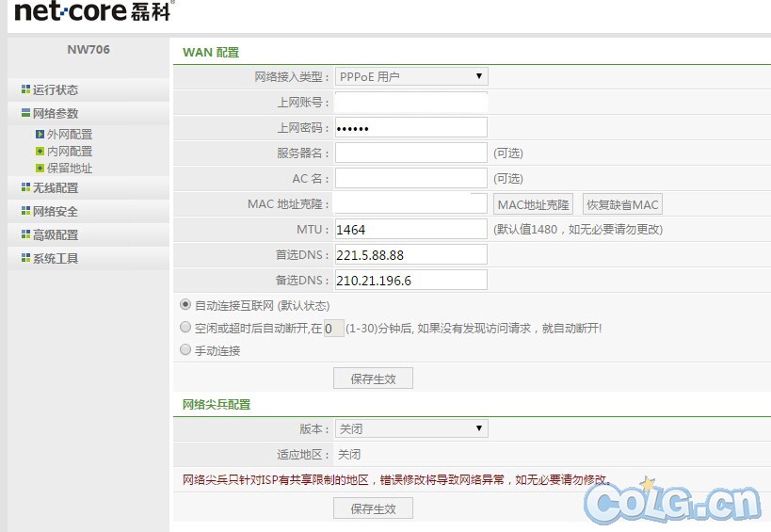This screenshot has width=771, height=532.
Task: Click the 上网账号 input field
Action: [x=411, y=103]
